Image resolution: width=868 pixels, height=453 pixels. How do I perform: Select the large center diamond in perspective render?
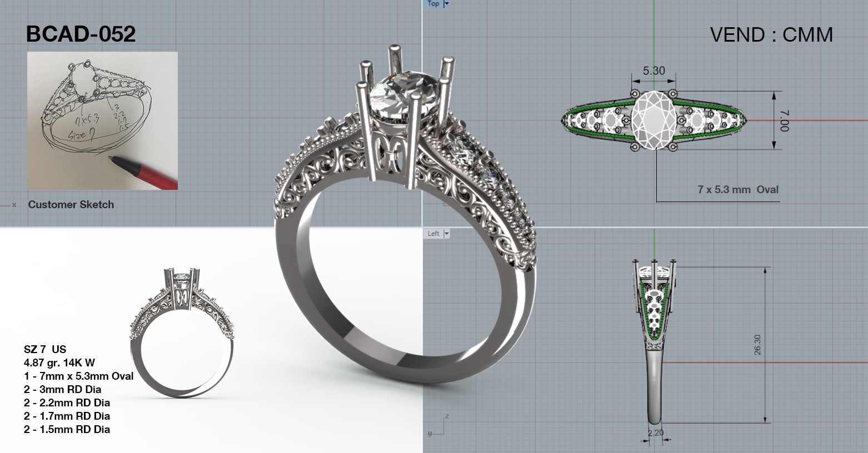396,98
